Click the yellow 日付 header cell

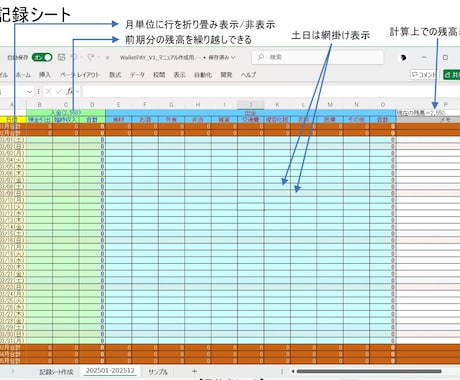pyautogui.click(x=13, y=119)
